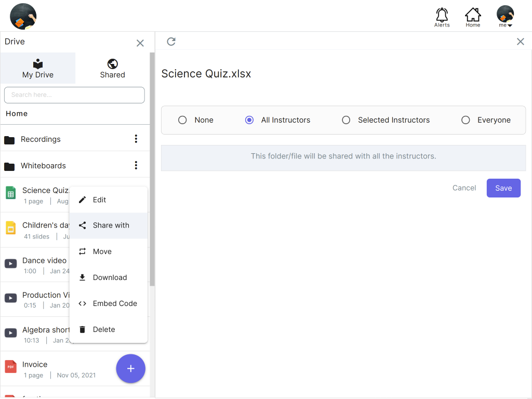
Task: Click the Save button
Action: 503,188
